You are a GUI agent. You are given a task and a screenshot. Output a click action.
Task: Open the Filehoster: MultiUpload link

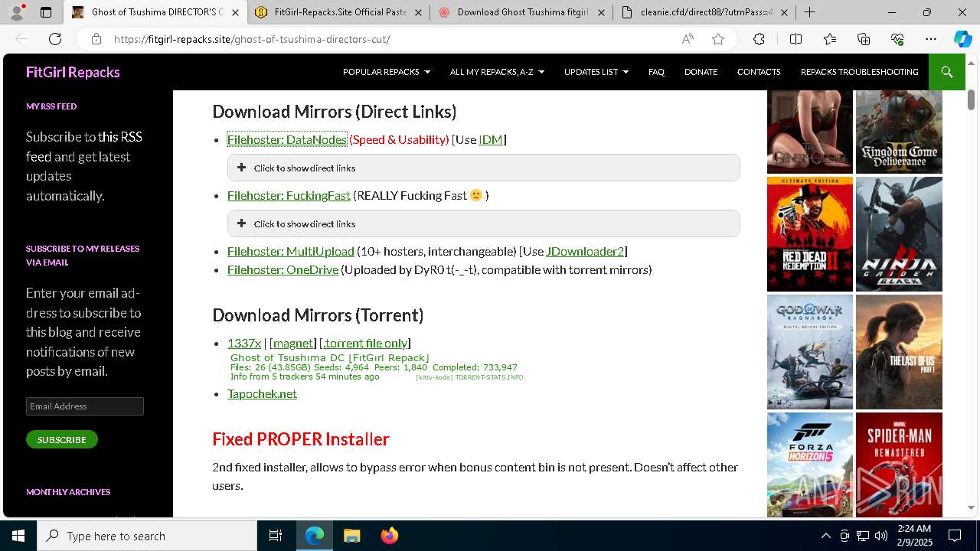point(291,251)
